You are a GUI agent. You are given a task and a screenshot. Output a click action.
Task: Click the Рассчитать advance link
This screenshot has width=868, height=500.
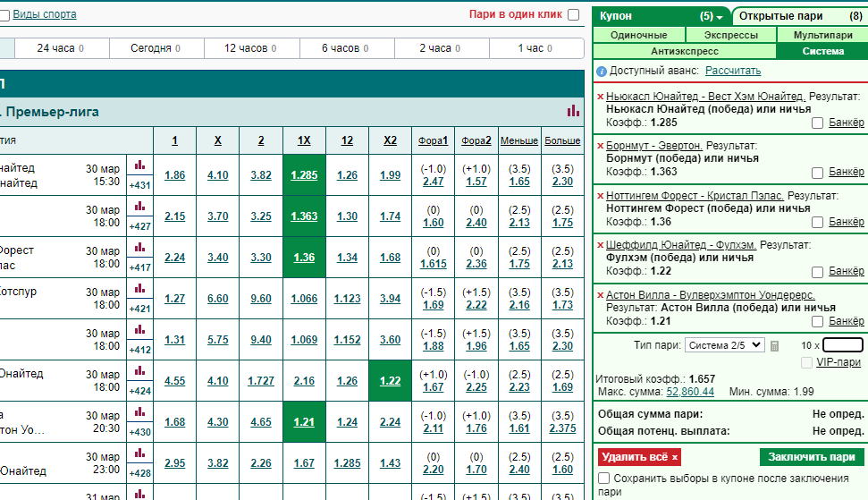[x=733, y=71]
